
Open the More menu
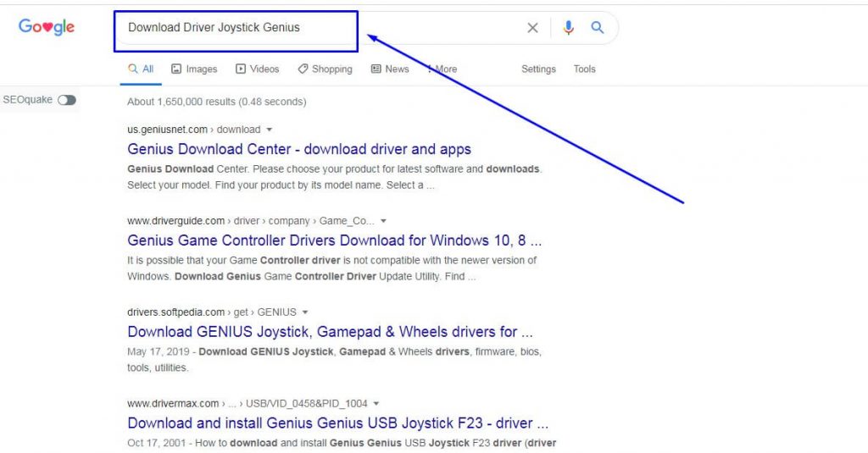pos(442,69)
